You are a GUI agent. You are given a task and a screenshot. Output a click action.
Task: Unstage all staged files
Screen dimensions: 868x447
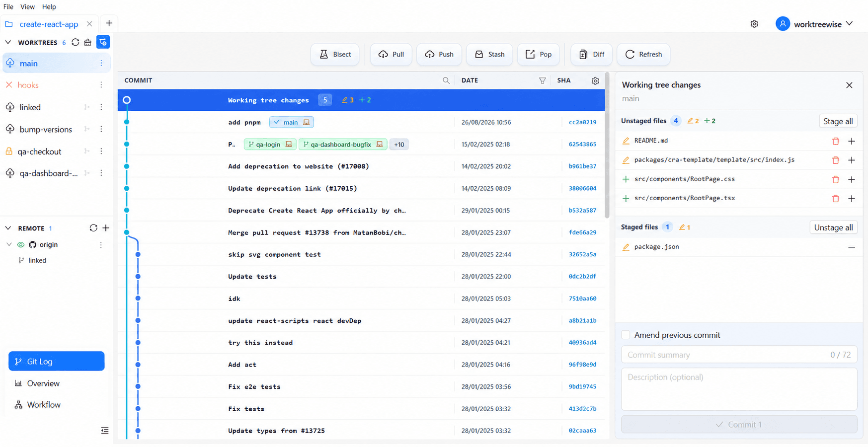click(x=833, y=227)
